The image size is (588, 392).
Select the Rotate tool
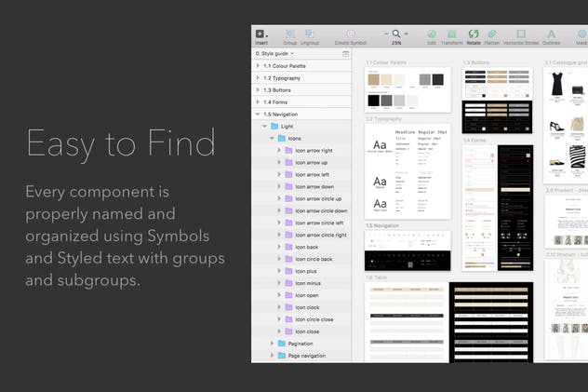click(474, 34)
